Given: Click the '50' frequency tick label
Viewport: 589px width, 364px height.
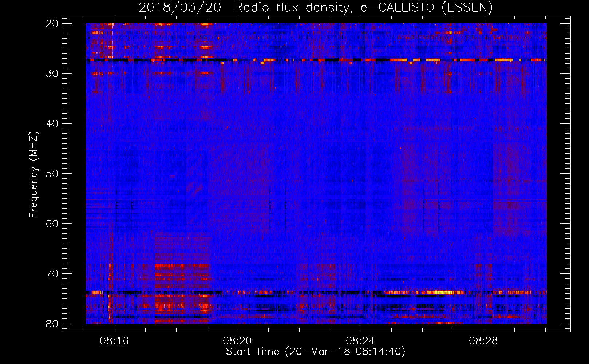Looking at the screenshot, I should tap(52, 174).
